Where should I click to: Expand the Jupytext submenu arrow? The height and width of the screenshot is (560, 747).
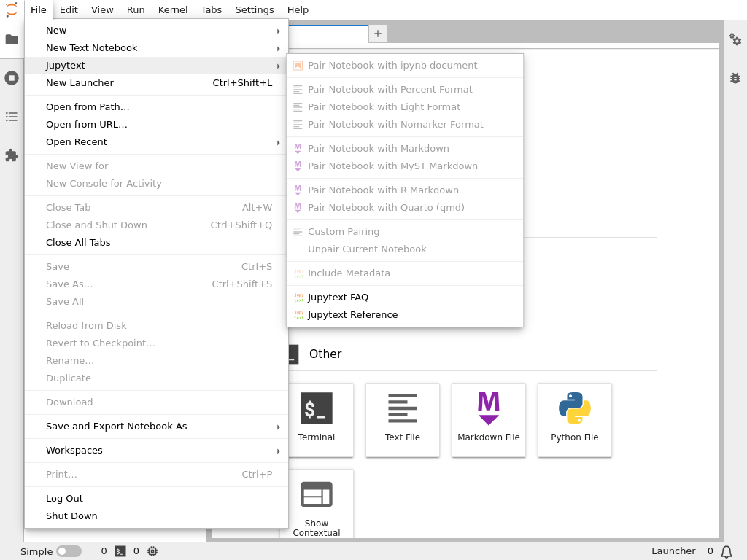click(278, 66)
